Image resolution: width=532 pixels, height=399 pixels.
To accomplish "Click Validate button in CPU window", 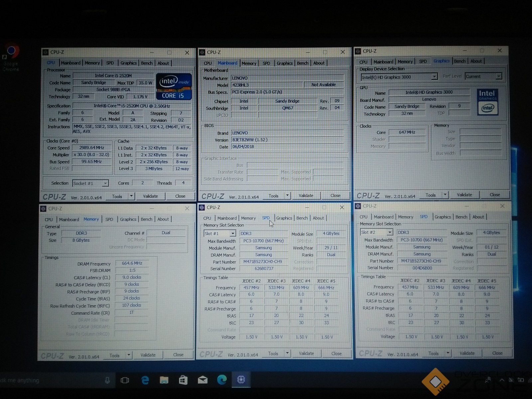I will 150,196.
